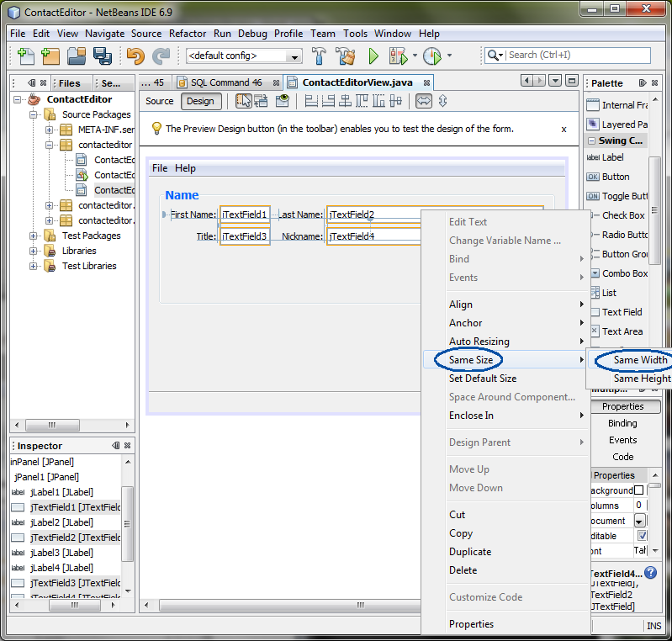Open the Tools menu
This screenshot has height=641, width=672.
(355, 34)
